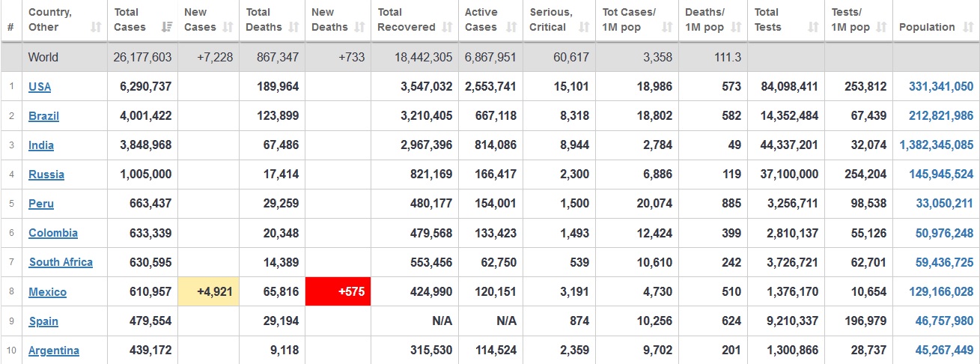This screenshot has width=980, height=364.
Task: Click the Population column sort icon
Action: tap(967, 28)
